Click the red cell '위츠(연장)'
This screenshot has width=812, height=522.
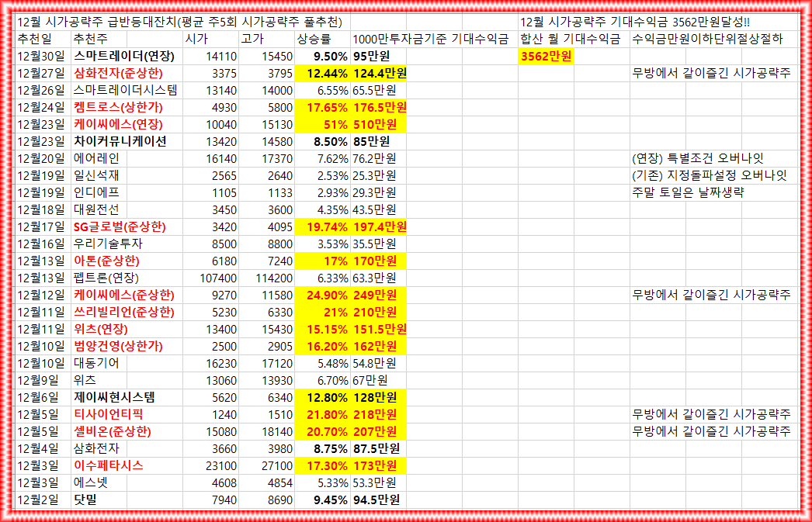click(100, 330)
